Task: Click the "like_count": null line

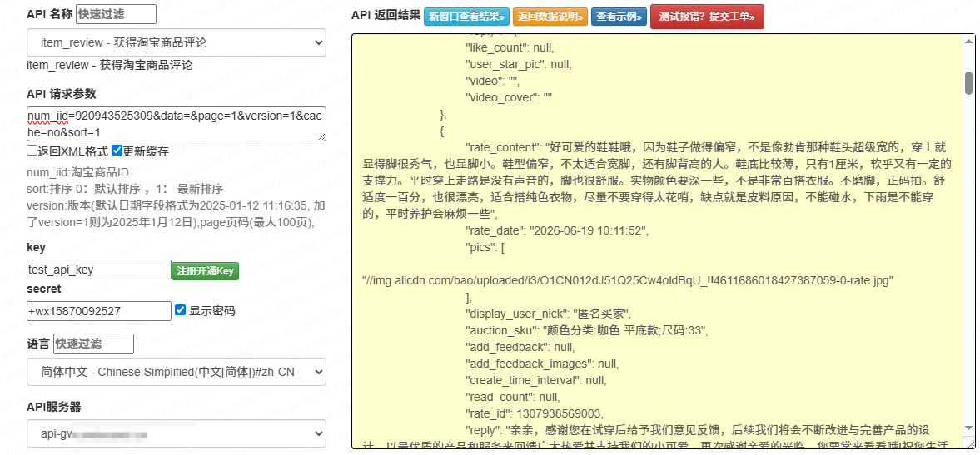Action: click(x=510, y=47)
